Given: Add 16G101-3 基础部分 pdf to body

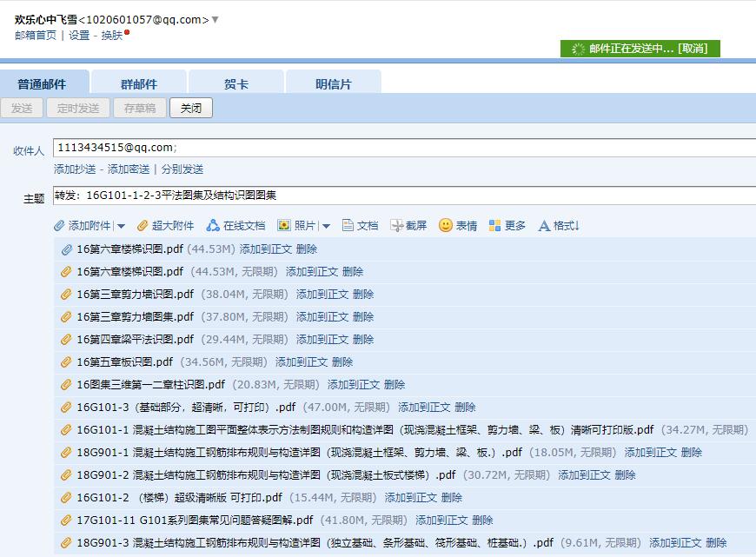Looking at the screenshot, I should tap(424, 408).
